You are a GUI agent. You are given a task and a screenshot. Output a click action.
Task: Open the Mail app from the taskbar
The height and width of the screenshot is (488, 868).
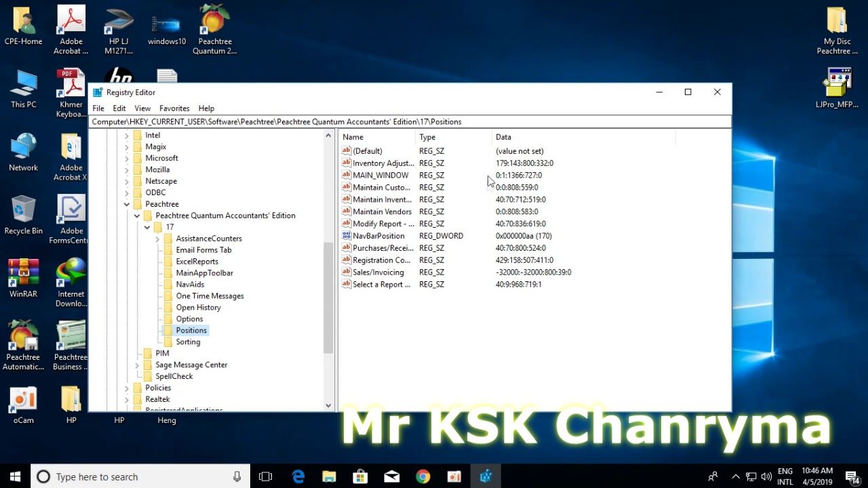392,476
